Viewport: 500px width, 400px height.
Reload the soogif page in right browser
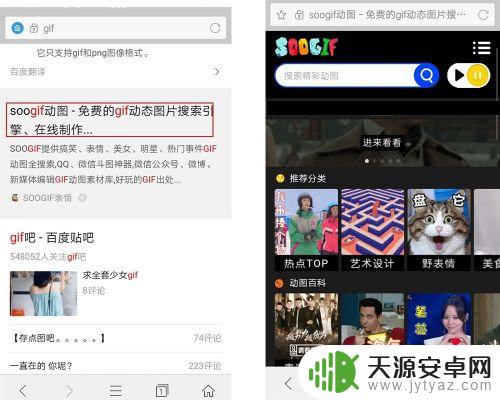point(483,15)
